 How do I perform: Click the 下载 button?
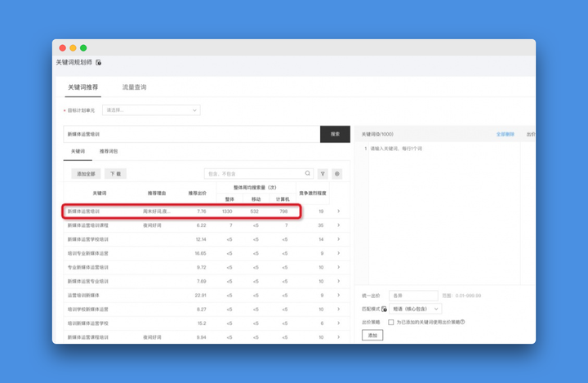pos(115,174)
